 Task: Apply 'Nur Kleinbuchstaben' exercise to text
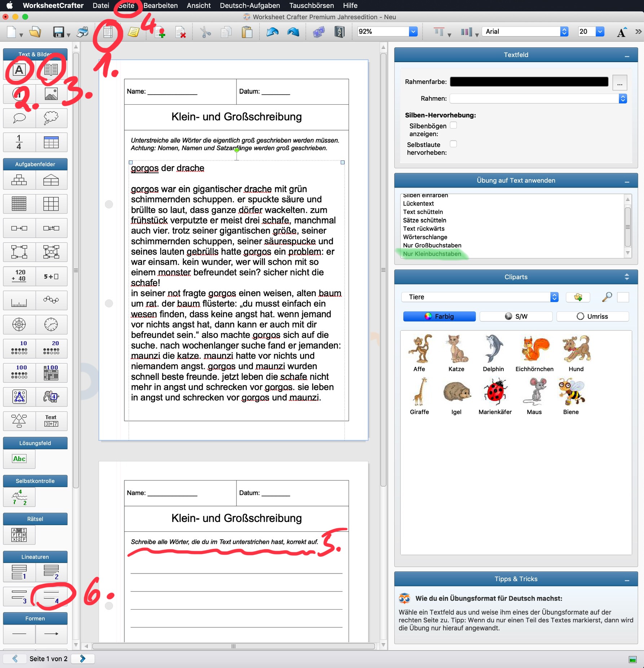click(432, 254)
